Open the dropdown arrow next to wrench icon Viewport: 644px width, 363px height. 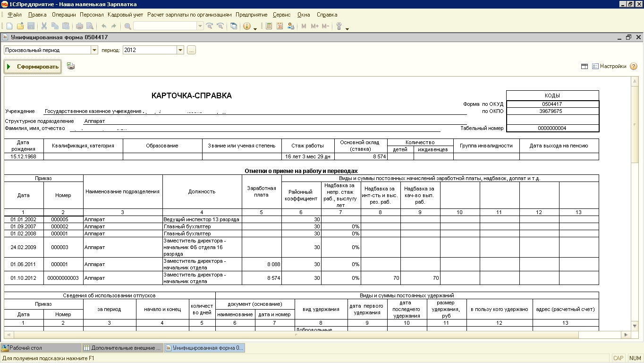pos(347,28)
